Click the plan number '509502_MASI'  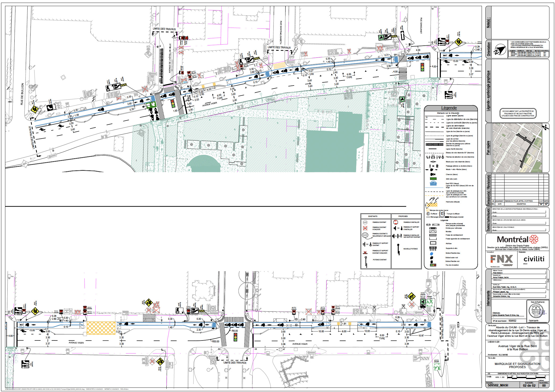point(498,385)
